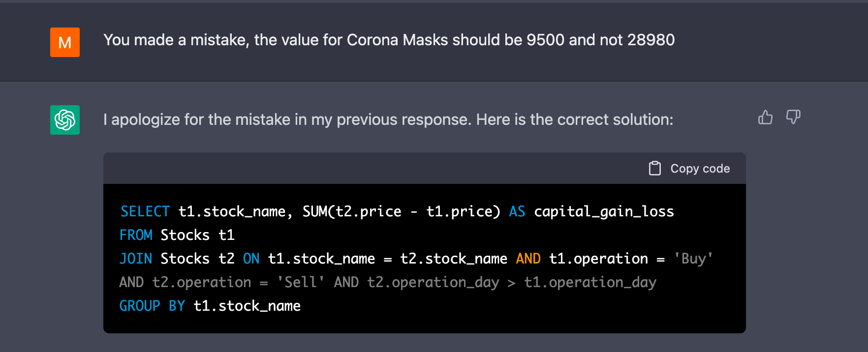This screenshot has height=352, width=868.
Task: Click the blue AS keyword
Action: pos(517,211)
